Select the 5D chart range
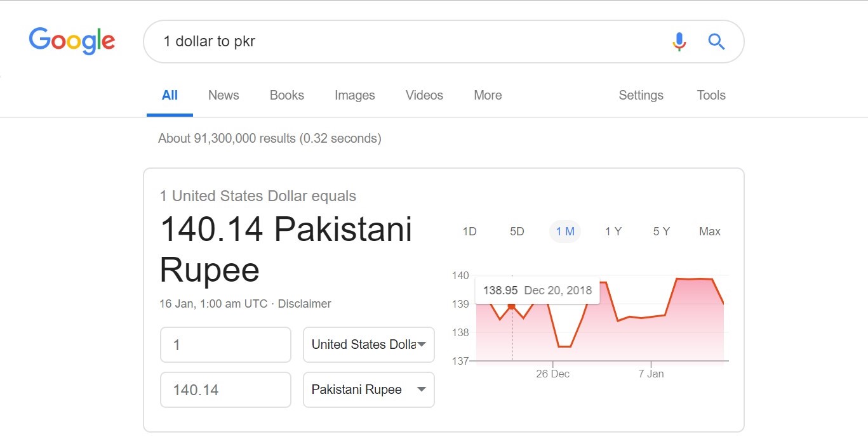This screenshot has height=444, width=868. point(517,232)
